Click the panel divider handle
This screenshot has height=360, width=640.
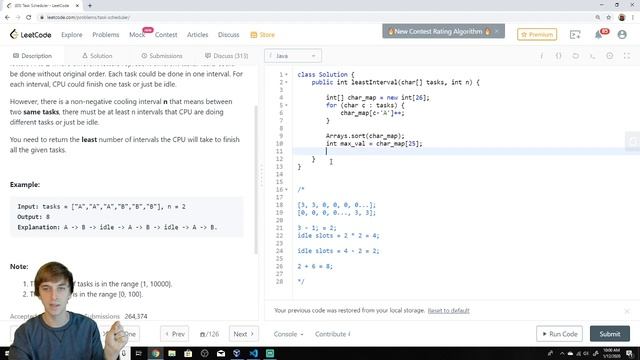tap(261, 176)
